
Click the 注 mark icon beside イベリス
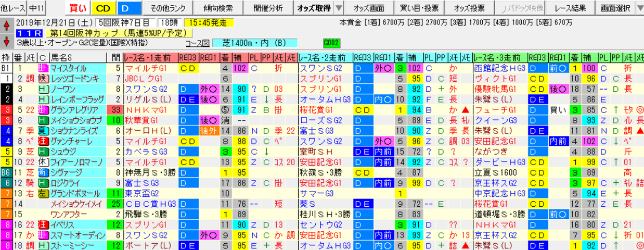[44, 224]
